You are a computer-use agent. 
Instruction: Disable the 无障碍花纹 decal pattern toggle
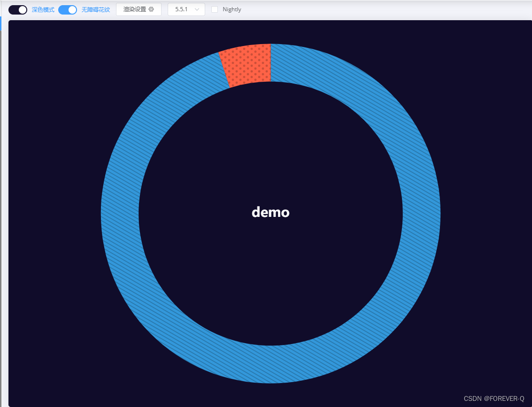67,9
